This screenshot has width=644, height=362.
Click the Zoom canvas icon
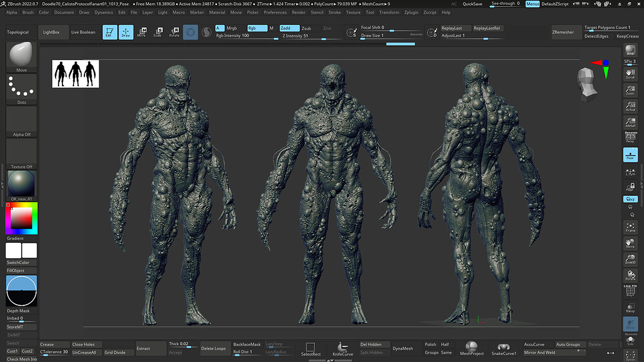coord(630,90)
